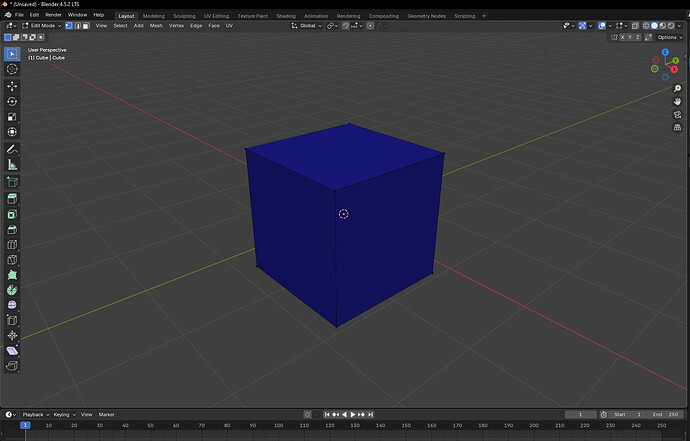Open the pivot point dropdown
Viewport: 690px width, 441px height.
(332, 26)
